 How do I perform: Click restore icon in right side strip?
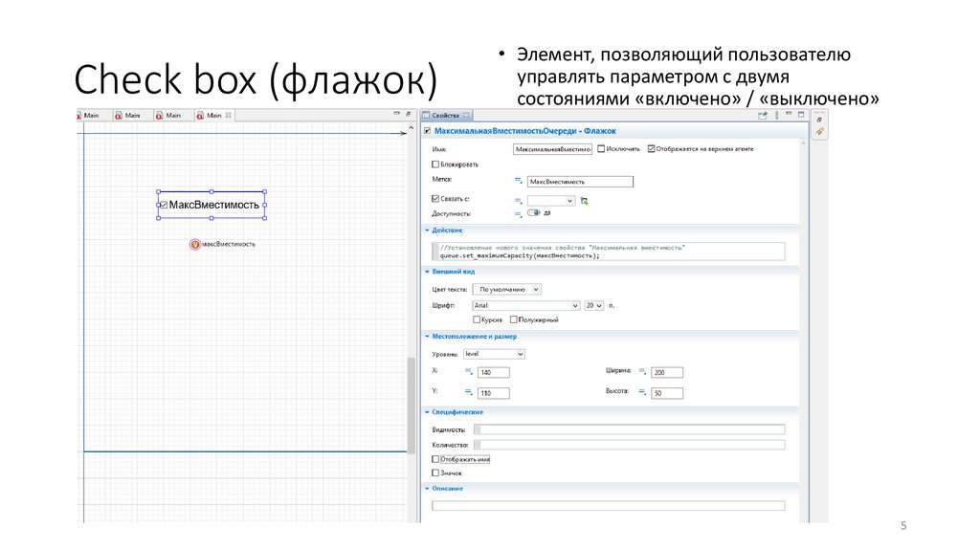tap(819, 120)
